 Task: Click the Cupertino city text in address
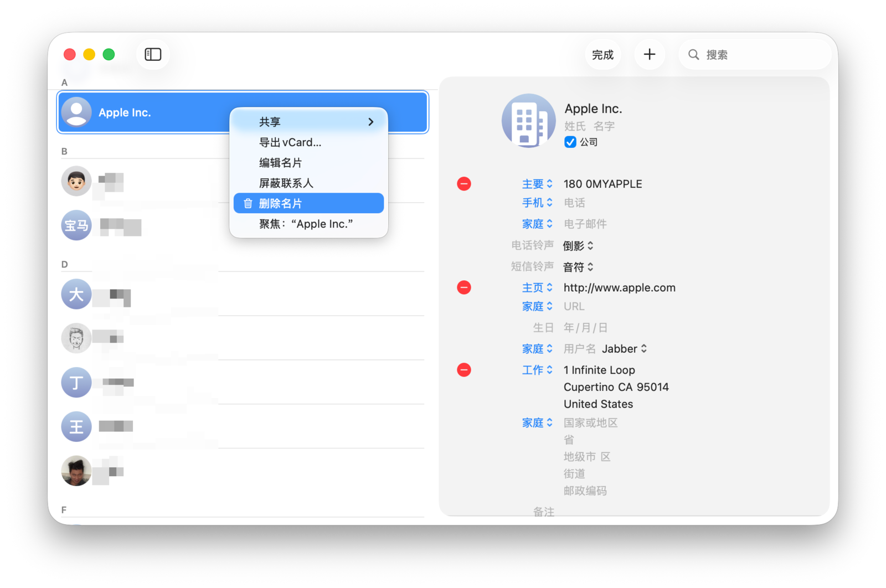click(x=588, y=387)
